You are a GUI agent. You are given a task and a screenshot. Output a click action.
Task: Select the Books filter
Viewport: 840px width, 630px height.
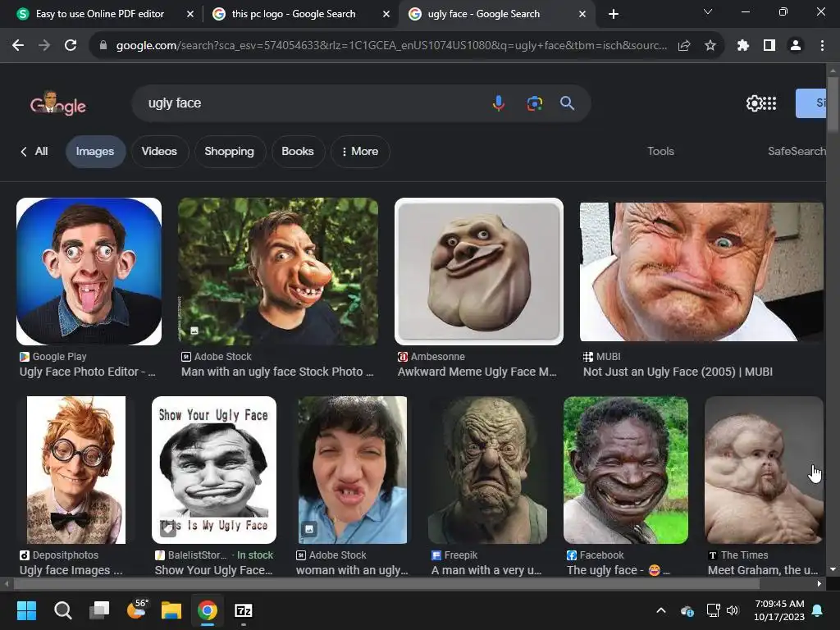297,152
